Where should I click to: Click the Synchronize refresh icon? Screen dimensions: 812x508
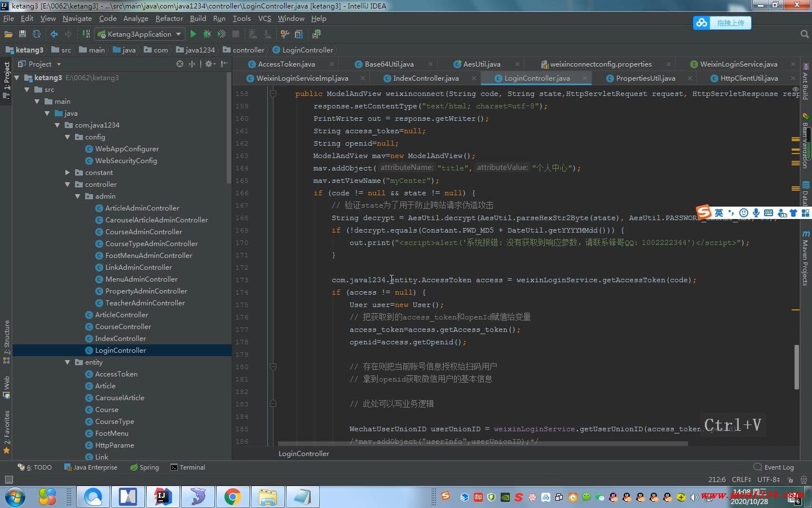click(37, 34)
